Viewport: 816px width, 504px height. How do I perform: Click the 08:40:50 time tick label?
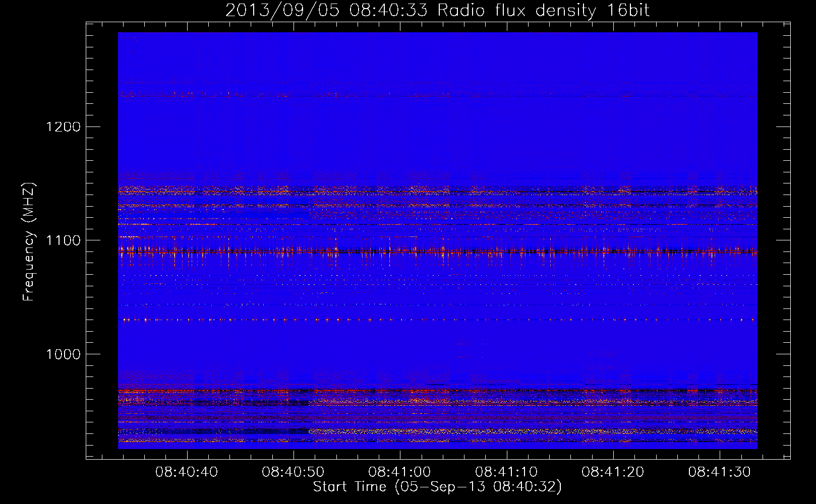293,472
